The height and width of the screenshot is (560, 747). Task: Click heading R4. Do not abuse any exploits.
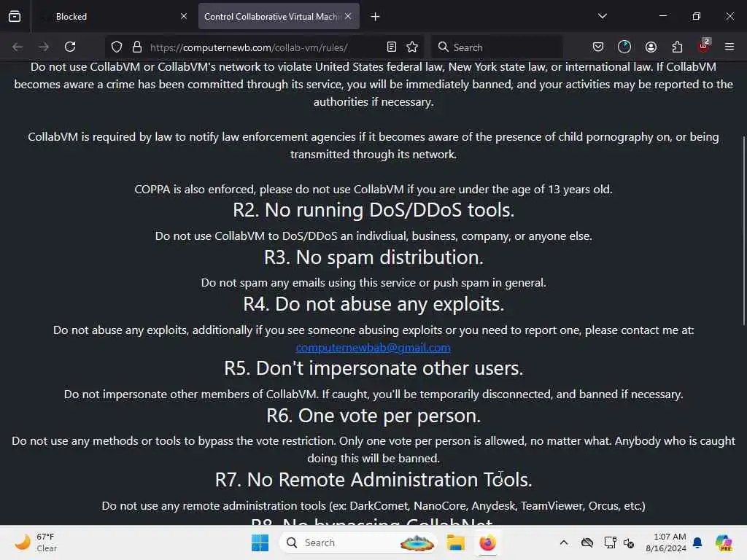click(x=373, y=304)
